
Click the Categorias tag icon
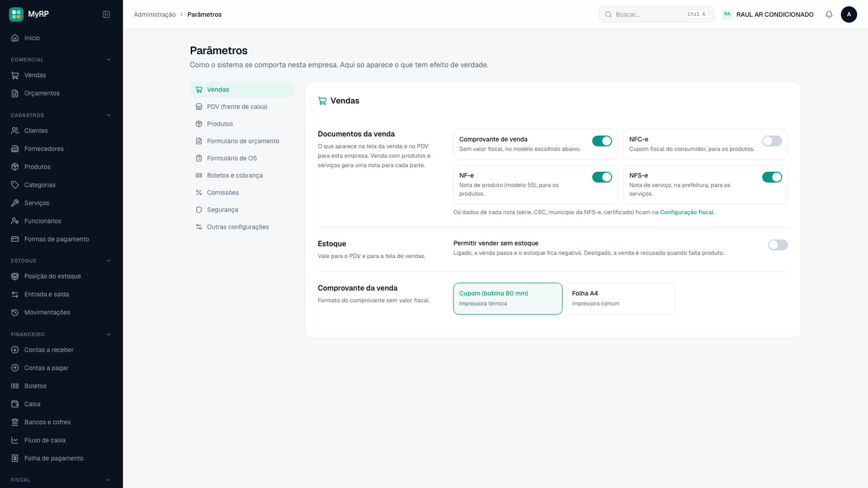click(x=15, y=185)
